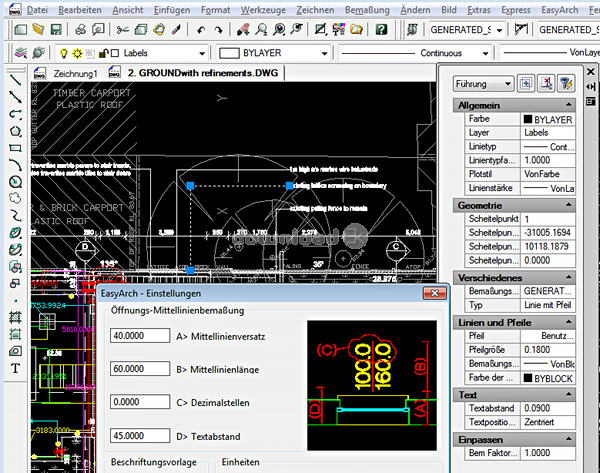This screenshot has width=600, height=473.
Task: Save the drawing with the floppy disk icon
Action: pyautogui.click(x=56, y=29)
